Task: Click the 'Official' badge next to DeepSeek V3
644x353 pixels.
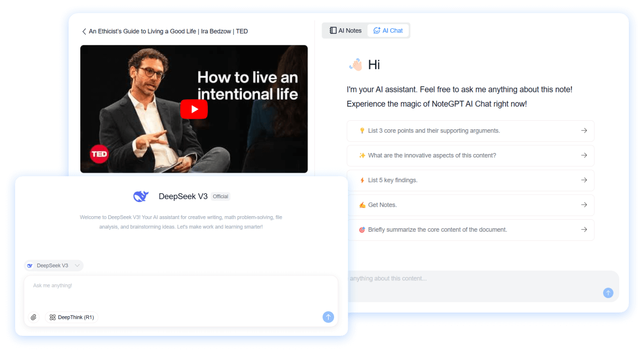Action: 221,196
